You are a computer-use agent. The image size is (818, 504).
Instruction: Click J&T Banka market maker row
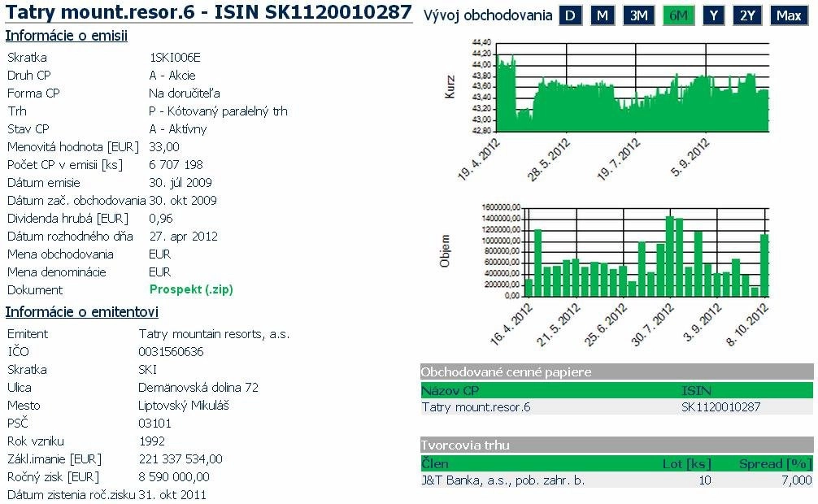[617, 480]
